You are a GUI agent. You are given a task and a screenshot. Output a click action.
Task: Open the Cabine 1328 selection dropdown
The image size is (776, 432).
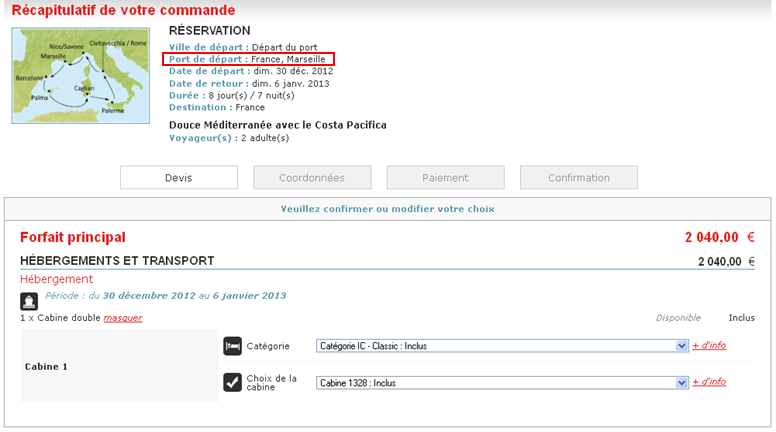point(502,382)
